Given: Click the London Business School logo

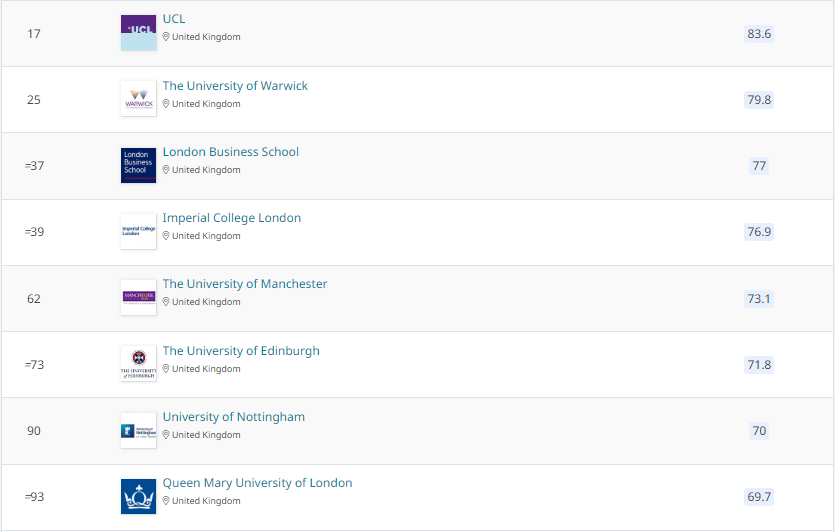Looking at the screenshot, I should pos(138,165).
